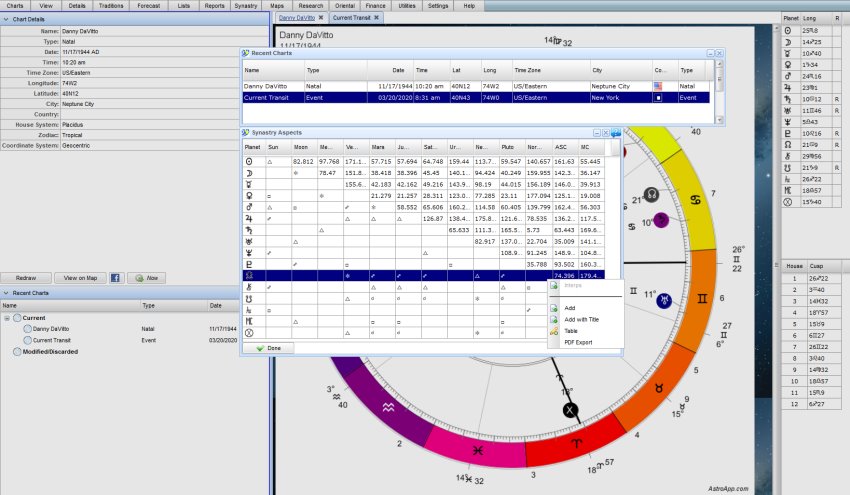The height and width of the screenshot is (495, 850).
Task: Click the Facebook share icon
Action: pyautogui.click(x=115, y=277)
